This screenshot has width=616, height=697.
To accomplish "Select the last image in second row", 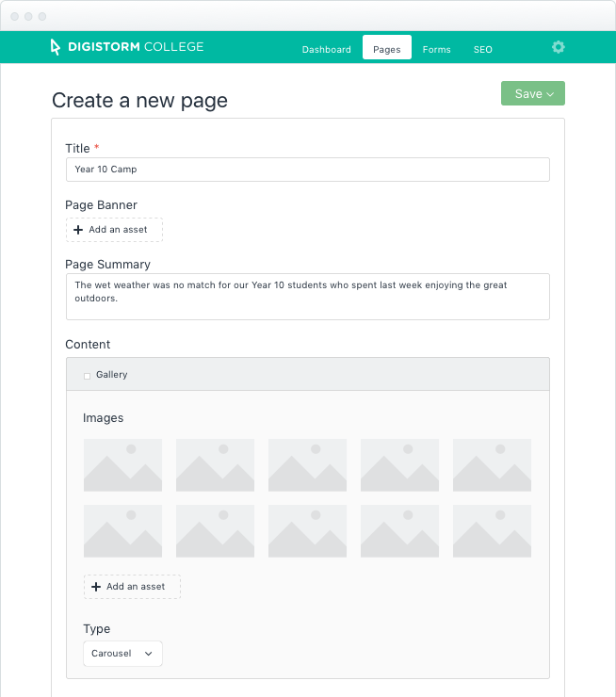I will (x=492, y=530).
